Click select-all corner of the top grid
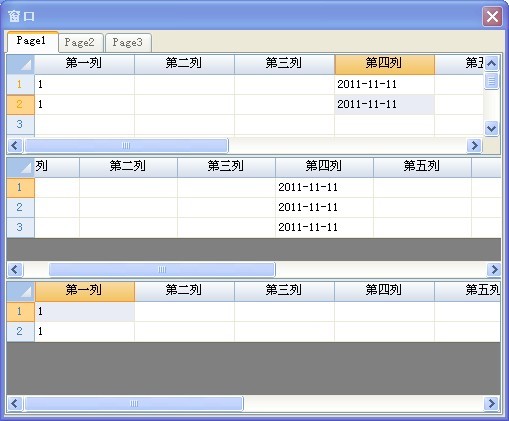Screen dimensions: 509x421 [x=21, y=64]
